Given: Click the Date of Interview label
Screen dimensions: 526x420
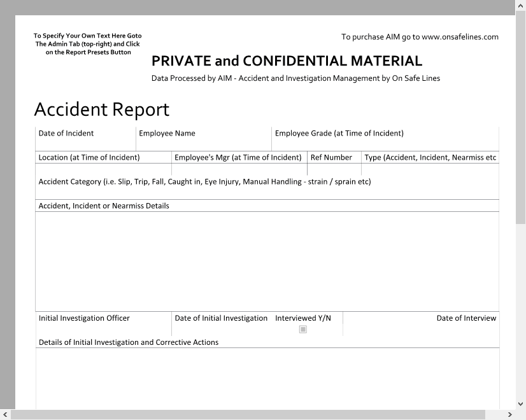Looking at the screenshot, I should tap(466, 318).
